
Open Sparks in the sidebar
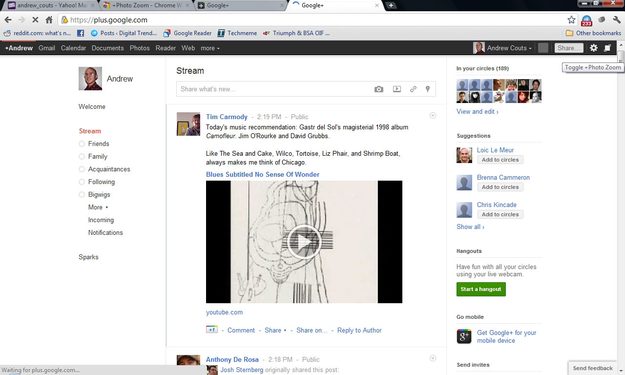88,257
